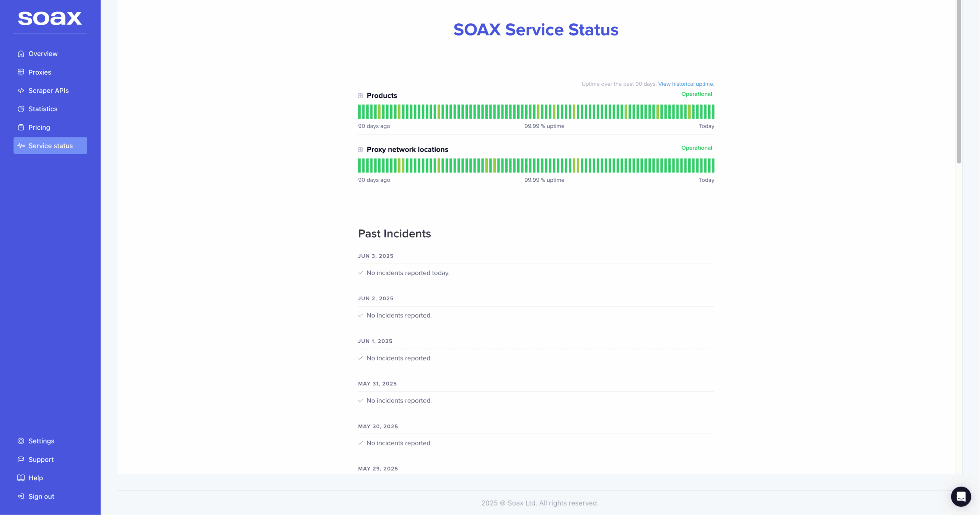Screen dimensions: 980x515
Task: Open Support from sidebar
Action: tap(50, 459)
